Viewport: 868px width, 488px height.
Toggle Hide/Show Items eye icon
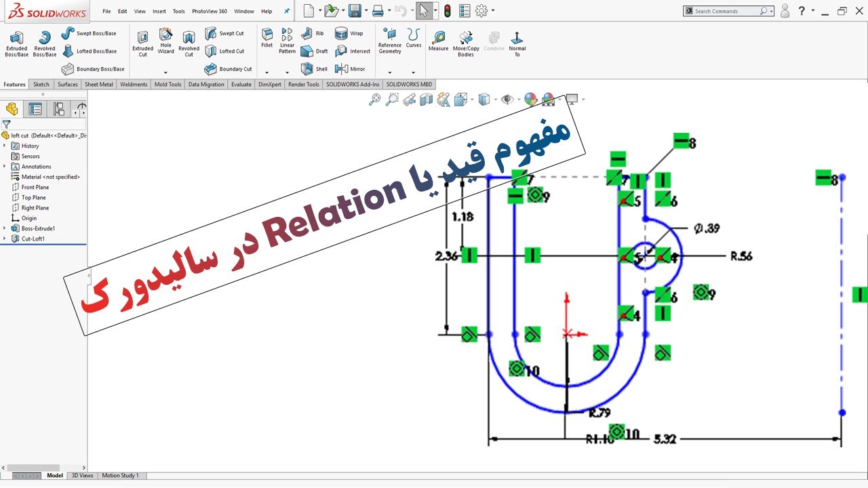[x=506, y=100]
